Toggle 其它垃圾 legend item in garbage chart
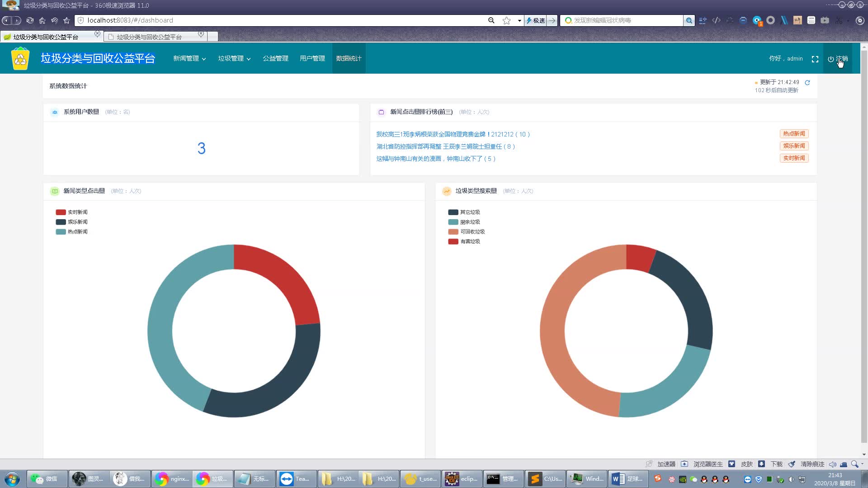Viewport: 868px width, 488px height. click(464, 212)
